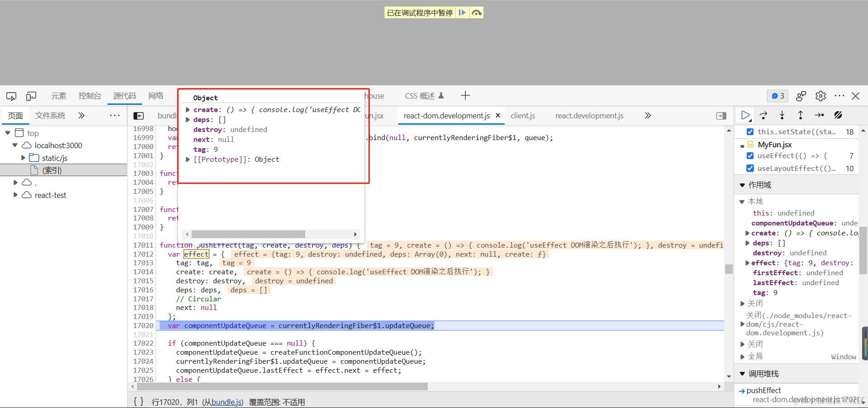868x408 pixels.
Task: Click the MyFun.jsx breakpoint group header
Action: point(775,145)
